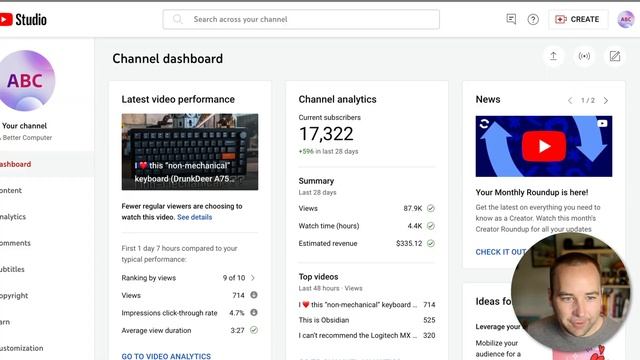Open the account avatar in top right
This screenshot has height=360, width=640.
click(x=626, y=19)
